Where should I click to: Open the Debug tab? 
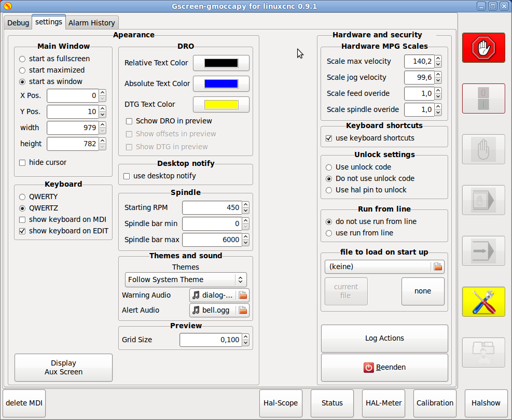click(18, 23)
